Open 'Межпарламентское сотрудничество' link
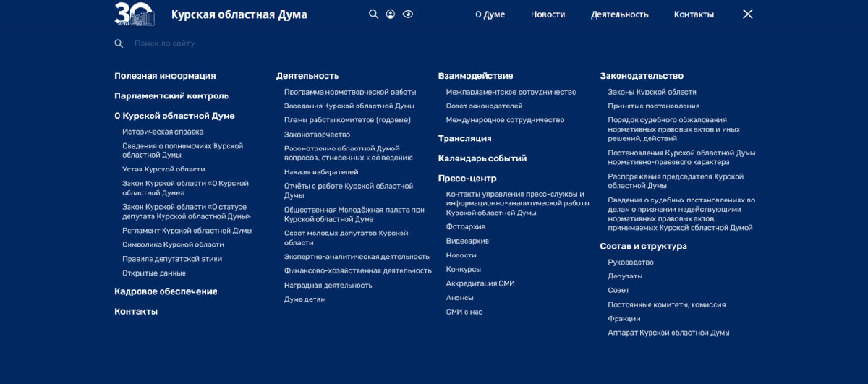 (511, 92)
